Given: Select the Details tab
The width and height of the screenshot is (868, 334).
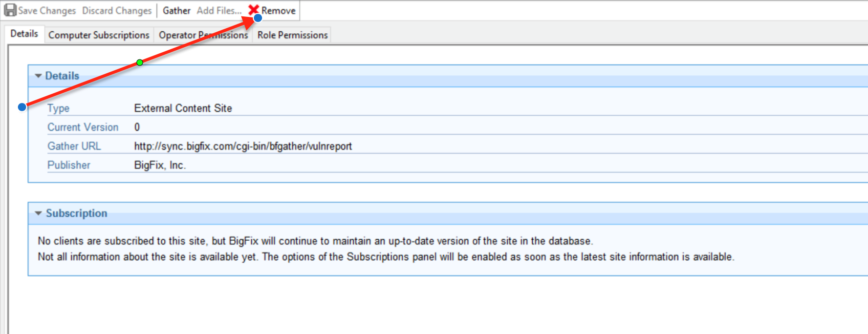Looking at the screenshot, I should click(24, 34).
